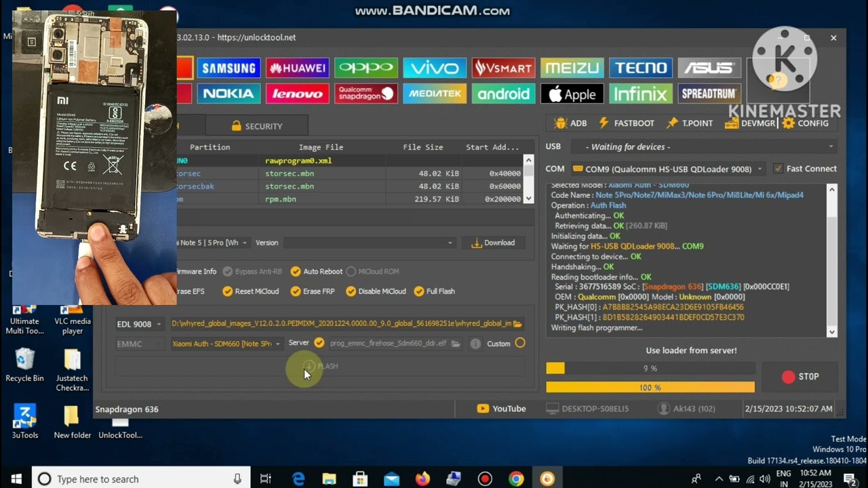The width and height of the screenshot is (868, 488).
Task: Open EMMC storage type dropdown
Action: click(140, 344)
